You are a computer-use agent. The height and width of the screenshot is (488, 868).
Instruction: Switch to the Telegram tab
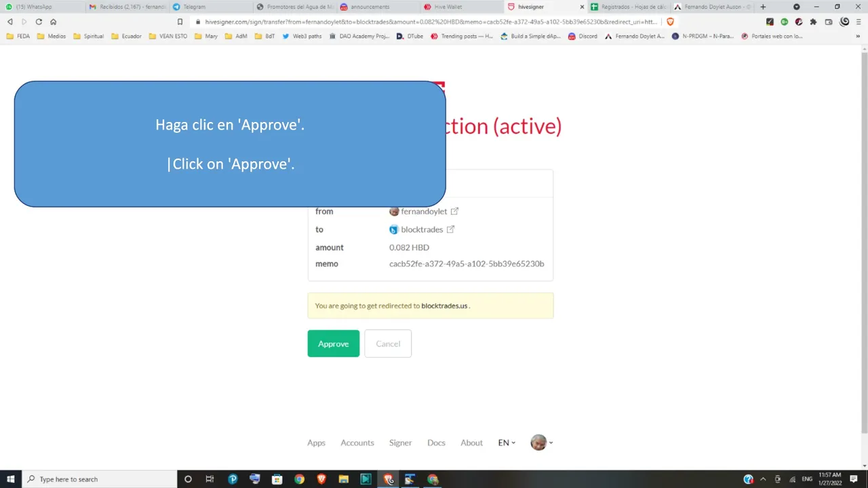pyautogui.click(x=210, y=7)
